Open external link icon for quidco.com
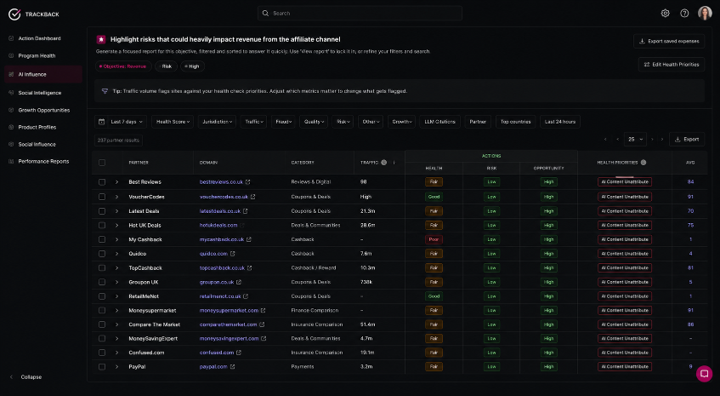The image size is (720, 396). (x=233, y=254)
